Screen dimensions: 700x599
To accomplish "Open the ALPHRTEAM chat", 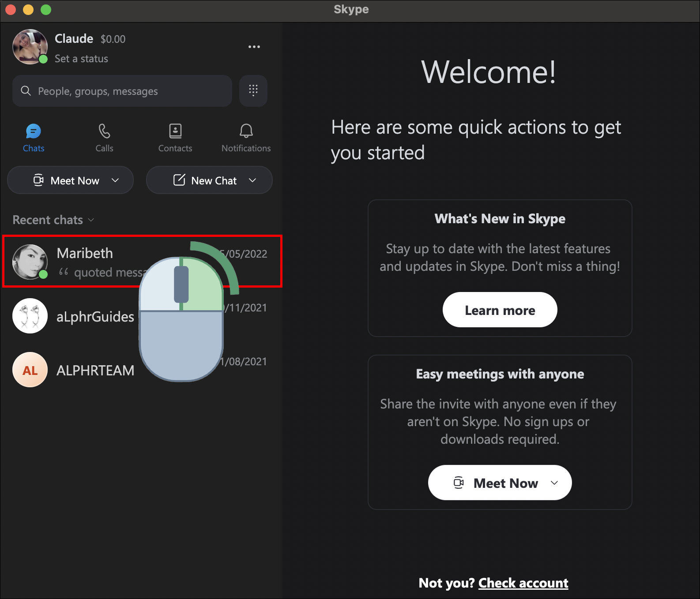I will coord(141,370).
